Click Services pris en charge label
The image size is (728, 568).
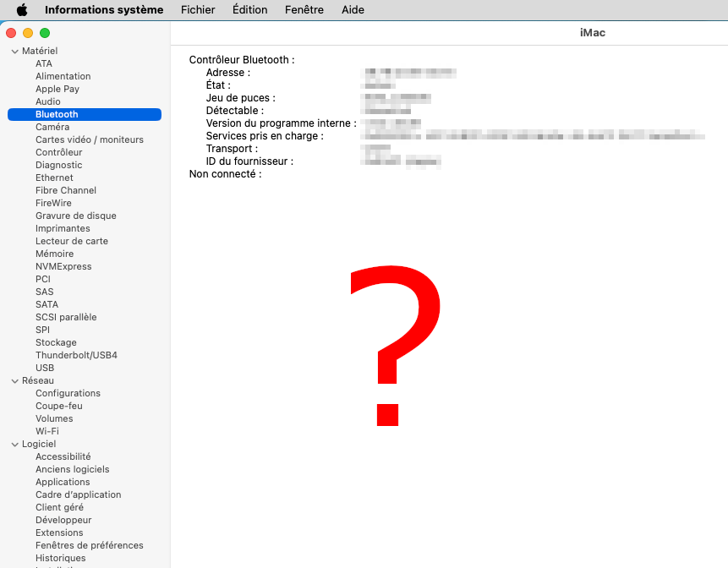click(265, 136)
